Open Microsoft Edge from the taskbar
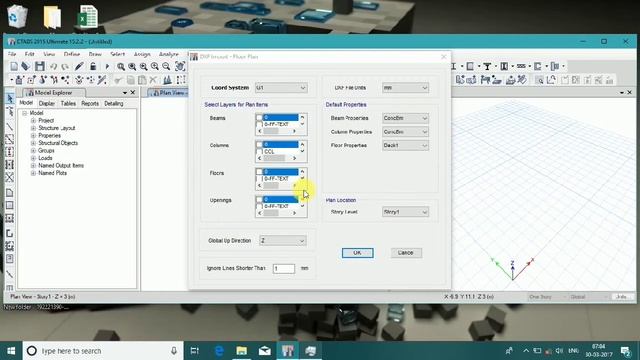 coord(219,351)
